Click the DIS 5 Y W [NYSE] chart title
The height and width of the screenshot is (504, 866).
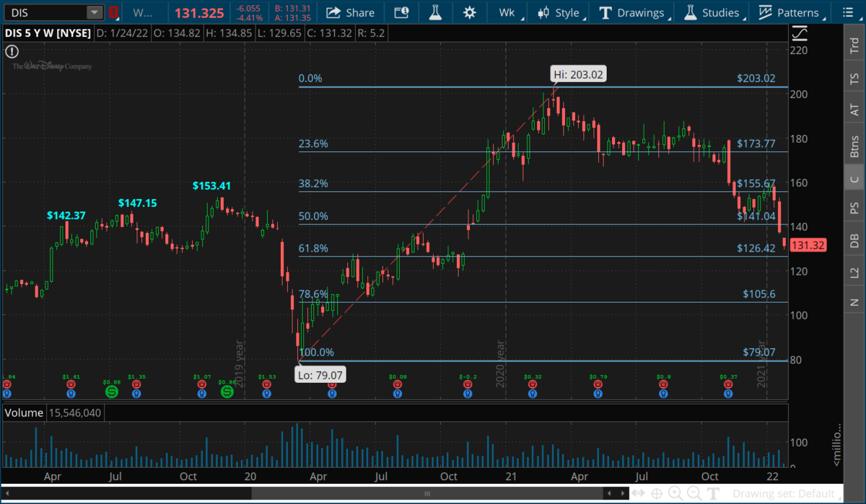(x=48, y=32)
